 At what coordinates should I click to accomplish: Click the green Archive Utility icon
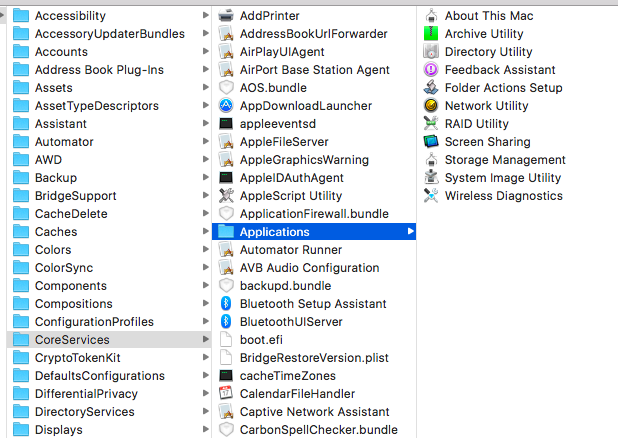(431, 34)
